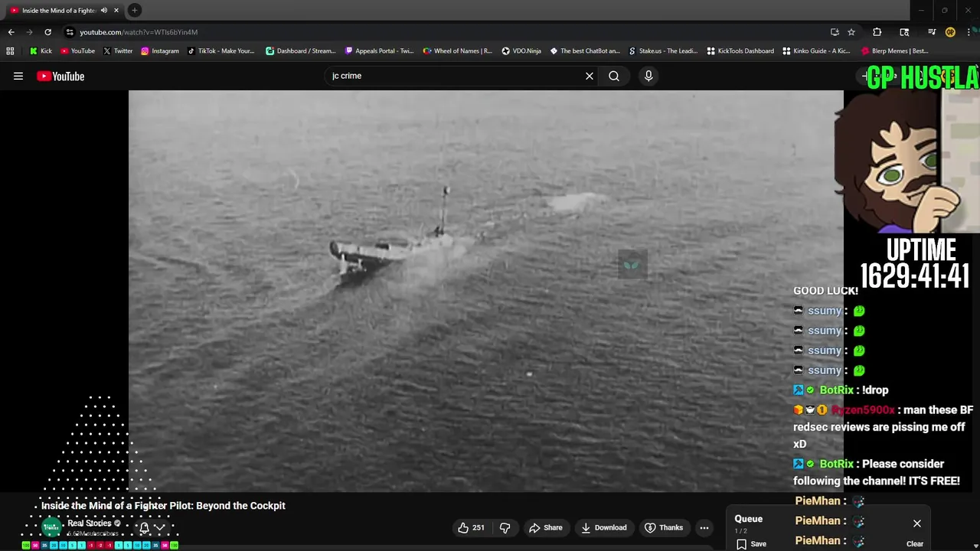Run search with the magnifier button
Viewport: 980px width, 551px height.
click(614, 76)
